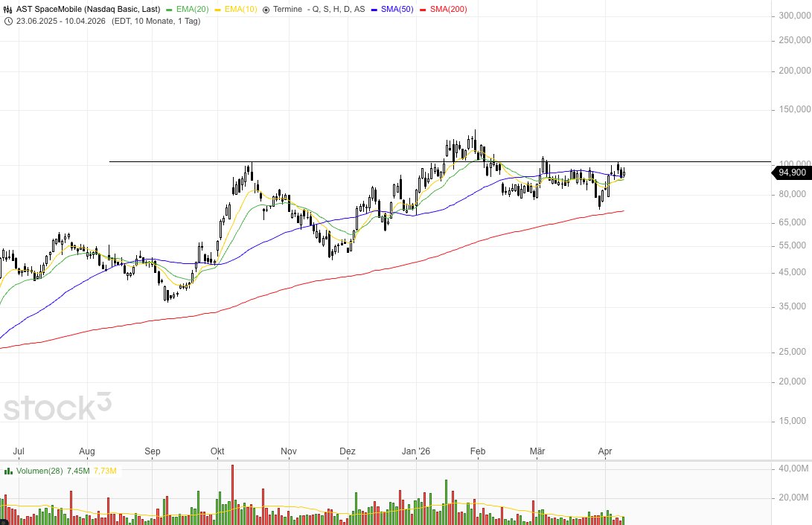Click the 15,000 price axis label
This screenshot has width=812, height=525.
[793, 421]
